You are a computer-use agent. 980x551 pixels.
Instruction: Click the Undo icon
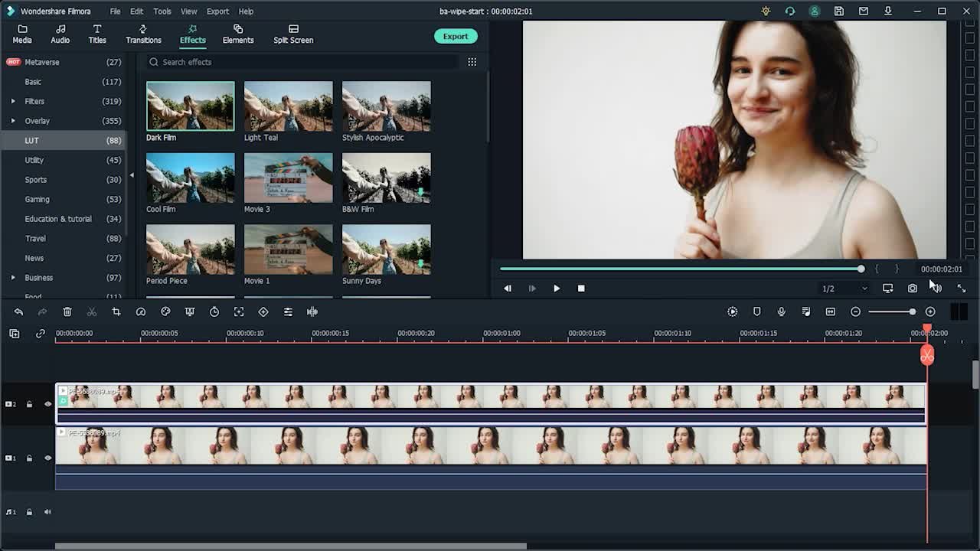pyautogui.click(x=18, y=311)
